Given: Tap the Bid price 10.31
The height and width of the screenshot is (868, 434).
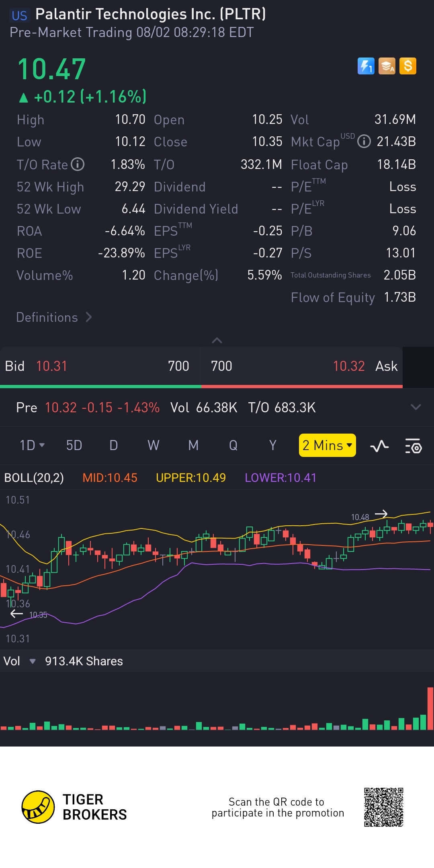Looking at the screenshot, I should tap(51, 366).
